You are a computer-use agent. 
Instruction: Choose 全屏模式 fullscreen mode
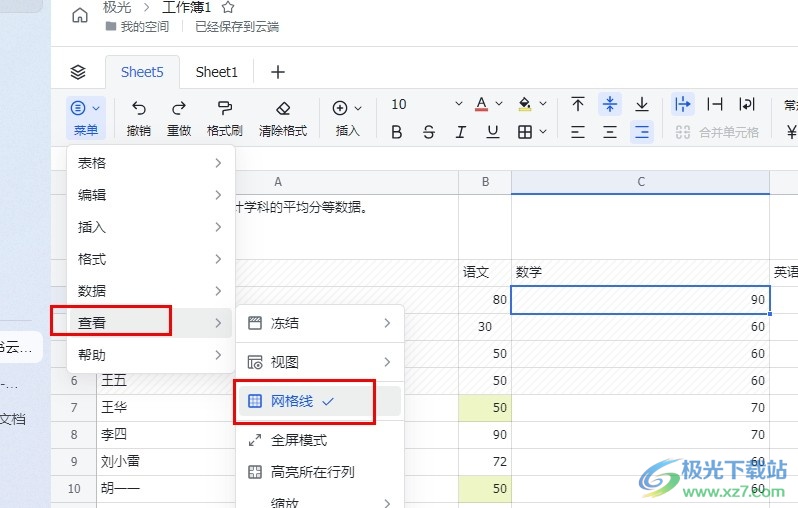point(320,440)
